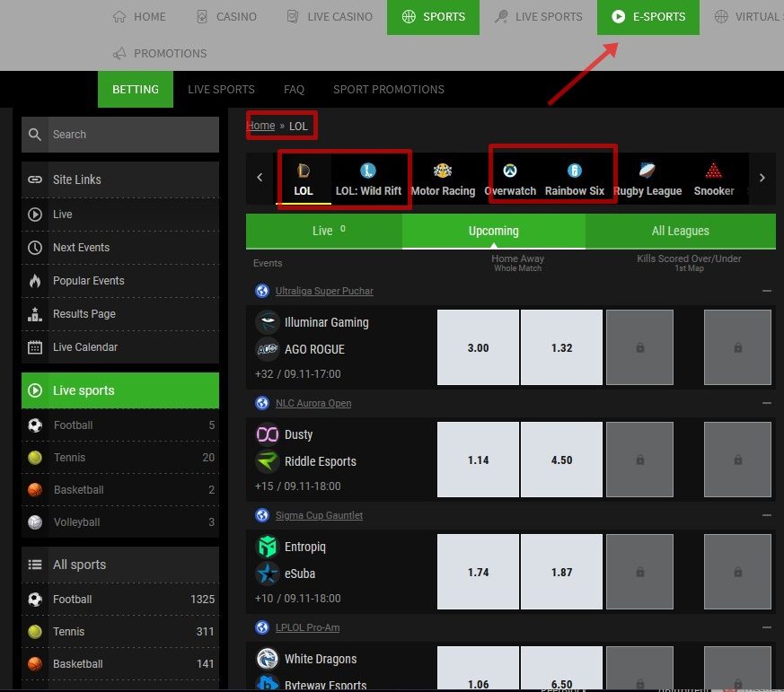Open Tennis with 311 events
This screenshot has height=692, width=784.
(120, 632)
